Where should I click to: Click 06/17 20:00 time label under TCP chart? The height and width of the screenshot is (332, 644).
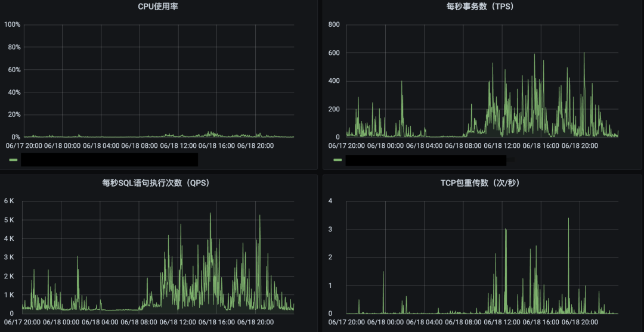coord(346,322)
